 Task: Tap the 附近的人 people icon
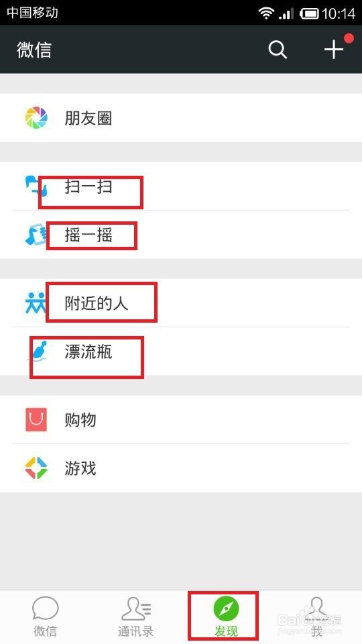click(x=36, y=303)
